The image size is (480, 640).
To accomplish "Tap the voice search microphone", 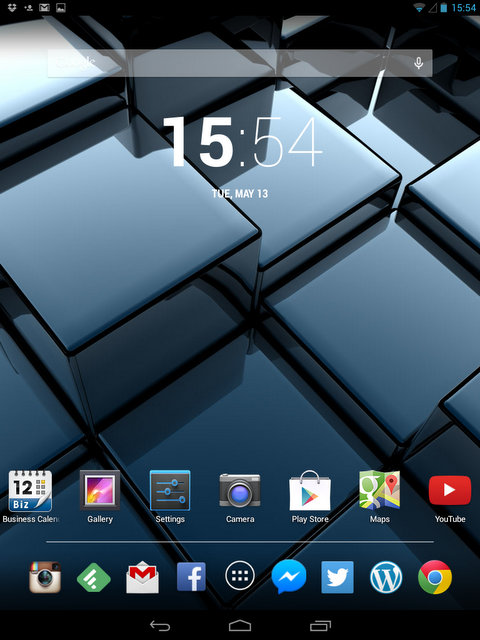I will 418,63.
